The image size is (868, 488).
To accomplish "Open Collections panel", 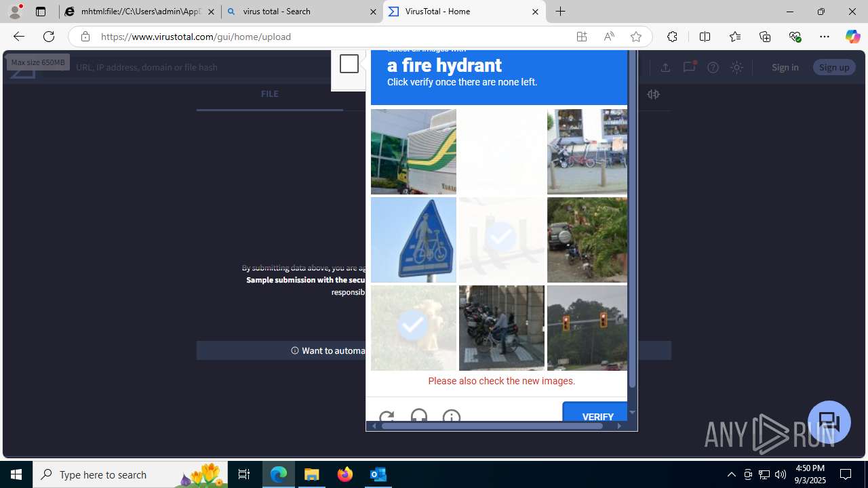I will (x=765, y=37).
